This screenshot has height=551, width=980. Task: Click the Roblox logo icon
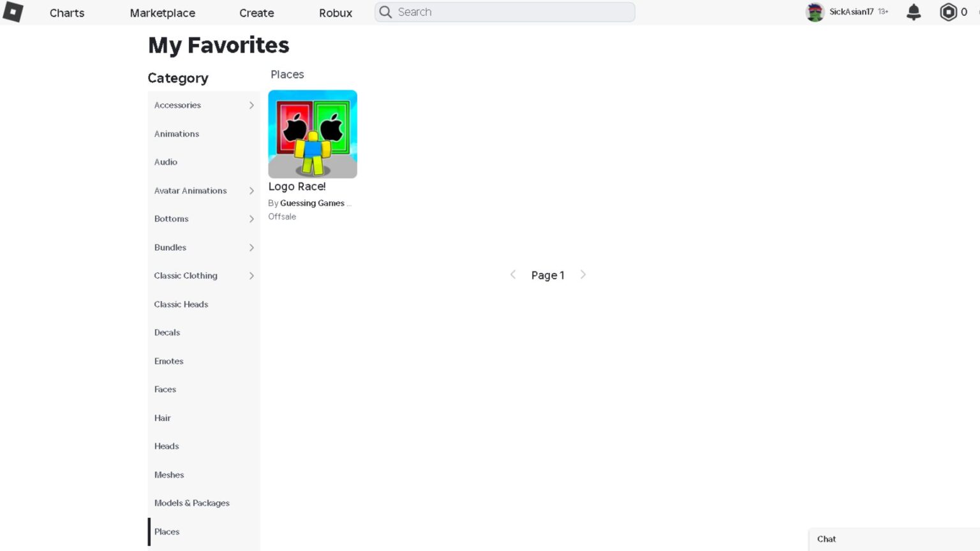[13, 12]
